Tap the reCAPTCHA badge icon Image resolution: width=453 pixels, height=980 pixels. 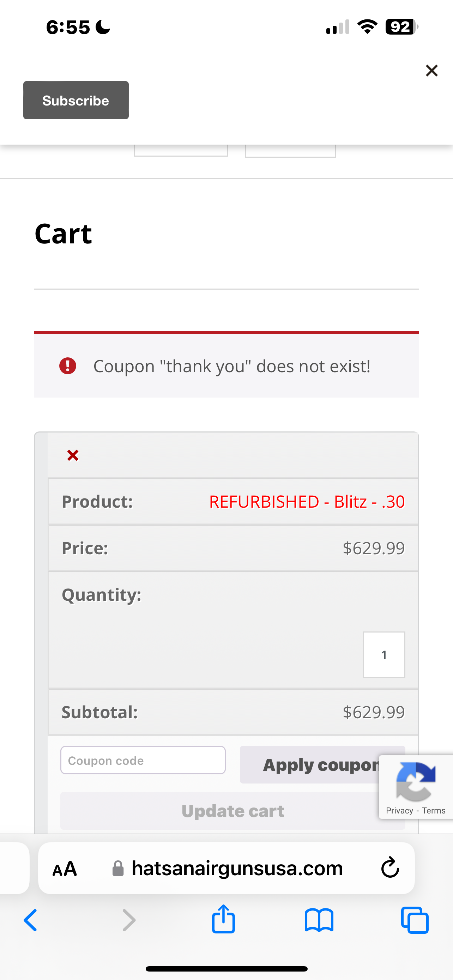pyautogui.click(x=416, y=781)
